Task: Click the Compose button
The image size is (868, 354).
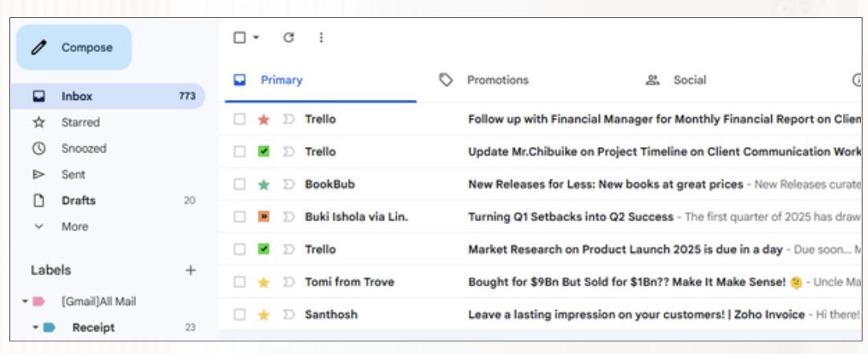Action: point(74,47)
